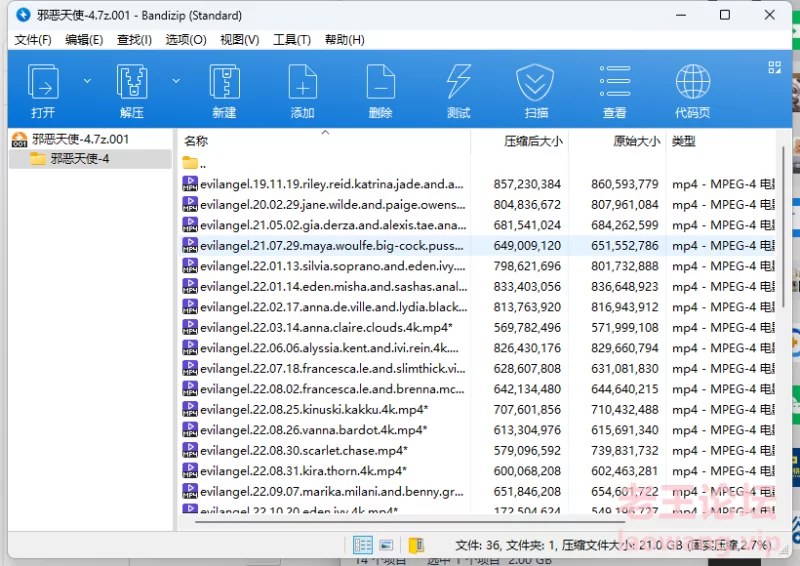Sort by the 名称 column header
Viewport: 800px width, 566px height.
(x=324, y=141)
